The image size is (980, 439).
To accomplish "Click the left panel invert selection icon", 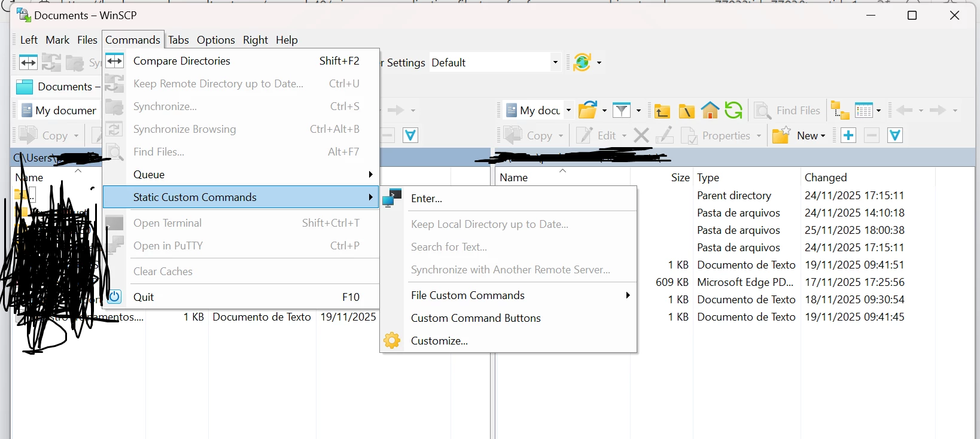I will (410, 136).
